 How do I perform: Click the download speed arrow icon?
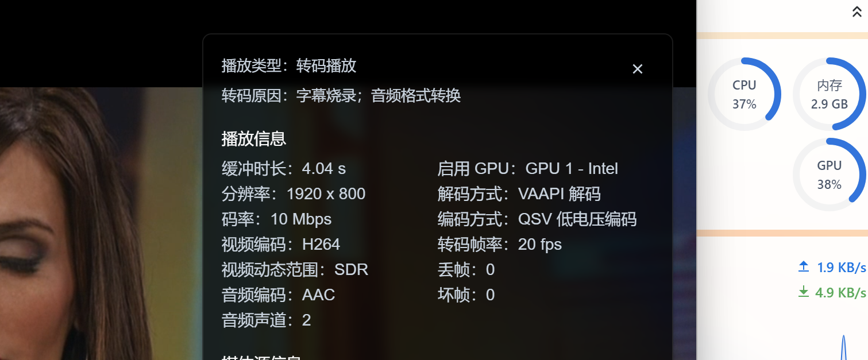[x=803, y=292]
